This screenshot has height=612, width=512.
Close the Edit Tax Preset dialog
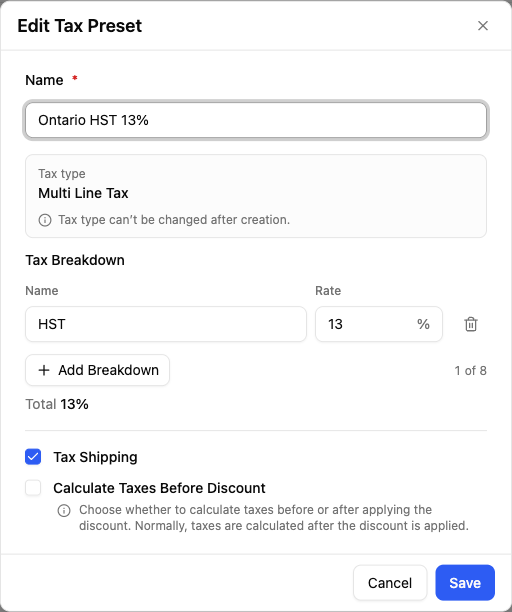(x=483, y=26)
